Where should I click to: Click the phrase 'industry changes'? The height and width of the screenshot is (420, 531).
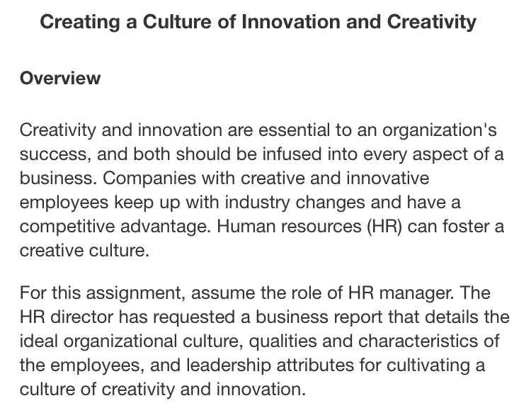(290, 203)
